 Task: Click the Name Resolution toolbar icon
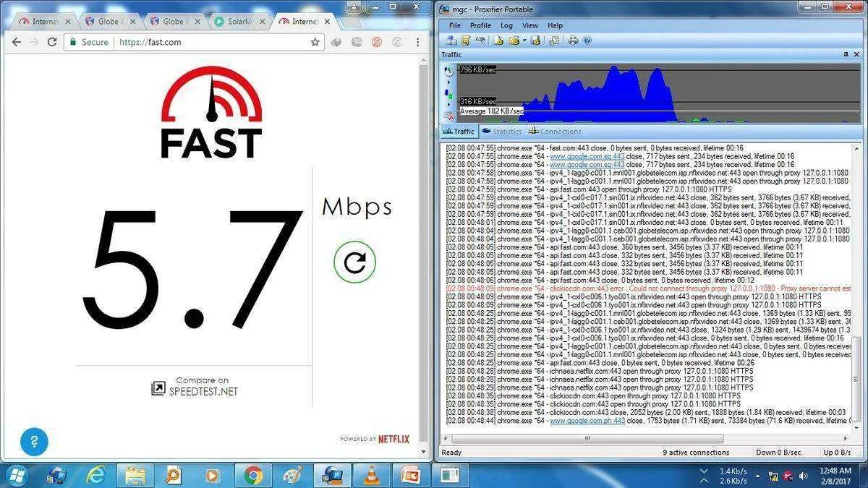(480, 40)
